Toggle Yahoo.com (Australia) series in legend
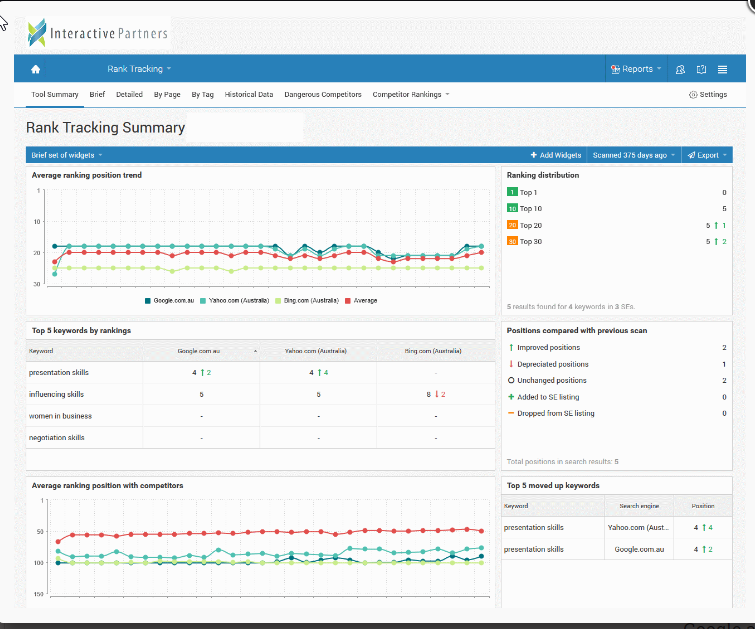The image size is (755, 629). (237, 300)
